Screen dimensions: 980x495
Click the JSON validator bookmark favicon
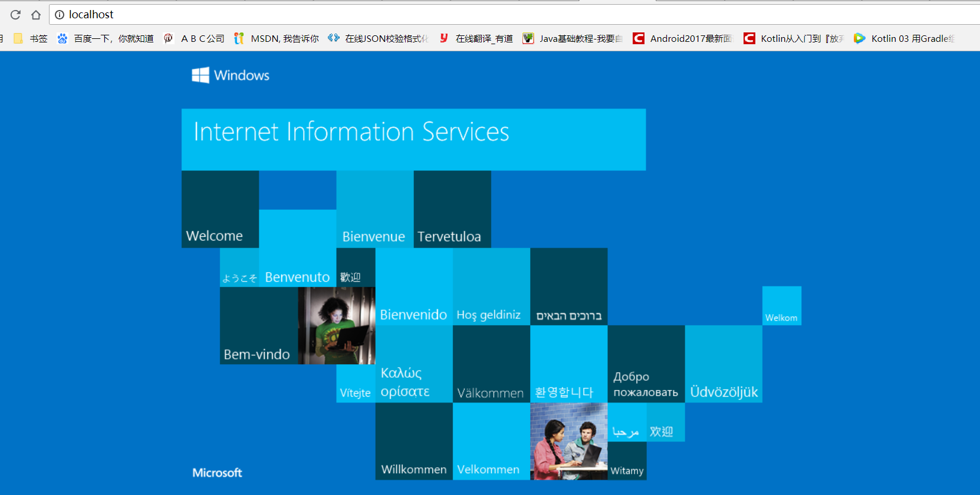(334, 38)
